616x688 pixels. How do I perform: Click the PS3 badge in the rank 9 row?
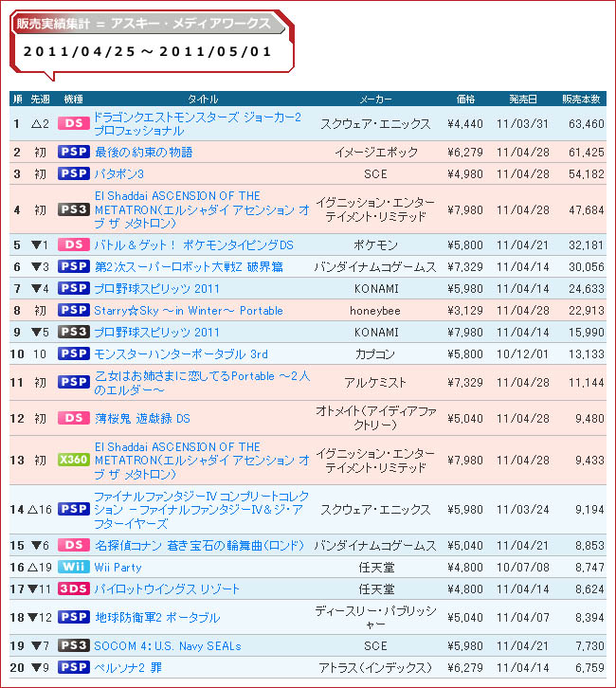pyautogui.click(x=74, y=332)
